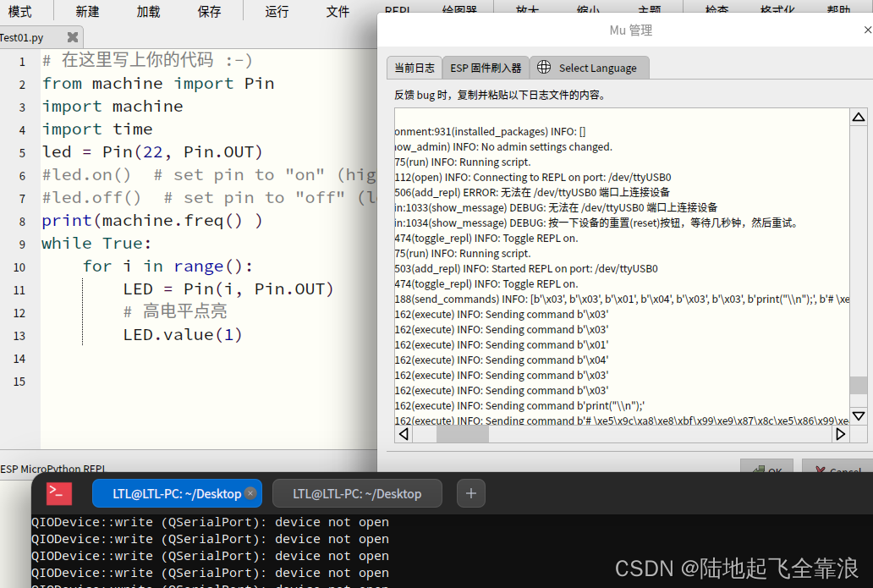This screenshot has width=873, height=588.
Task: Open the 加载 load toolbar item
Action: click(x=149, y=11)
